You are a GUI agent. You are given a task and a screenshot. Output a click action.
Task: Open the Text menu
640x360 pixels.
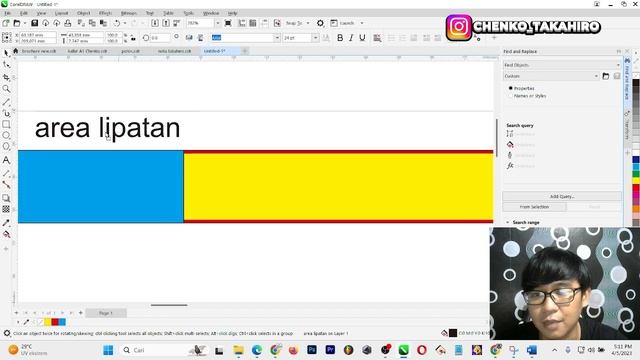[x=150, y=13]
